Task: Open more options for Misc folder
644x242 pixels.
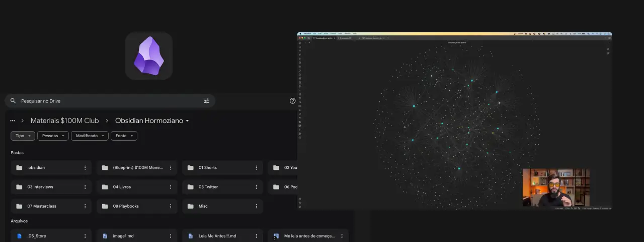Action: (x=256, y=206)
